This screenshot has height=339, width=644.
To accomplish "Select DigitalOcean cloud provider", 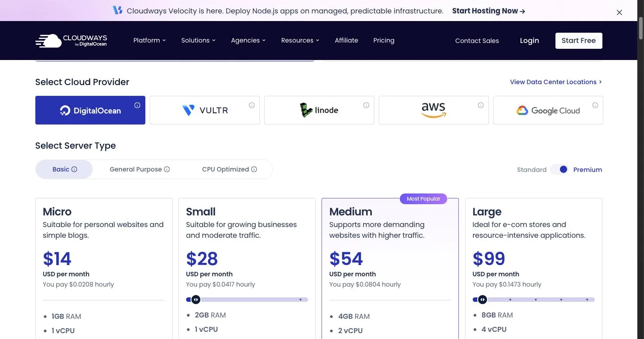I will 90,110.
